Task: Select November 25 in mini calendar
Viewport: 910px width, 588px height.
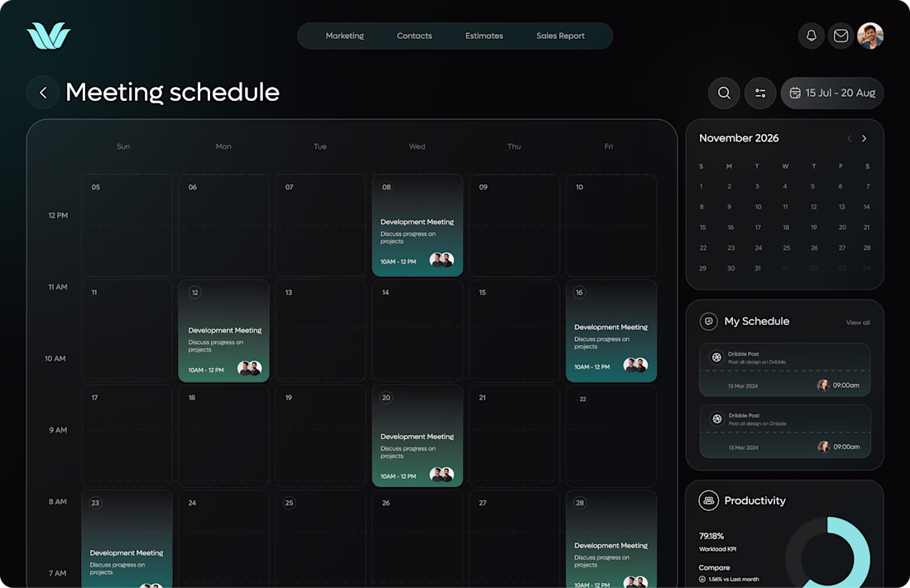Action: click(x=787, y=248)
